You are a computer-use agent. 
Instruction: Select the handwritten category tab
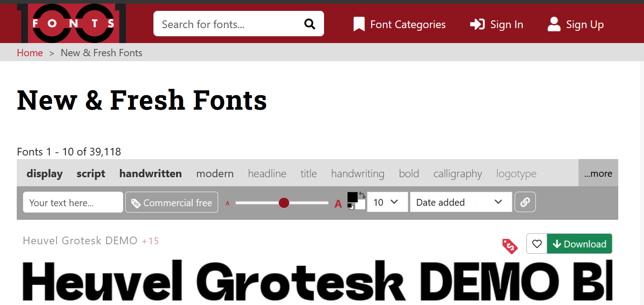150,173
